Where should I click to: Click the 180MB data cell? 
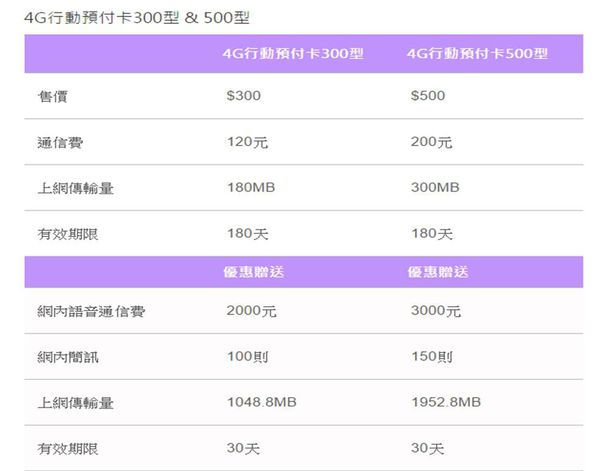click(x=252, y=188)
